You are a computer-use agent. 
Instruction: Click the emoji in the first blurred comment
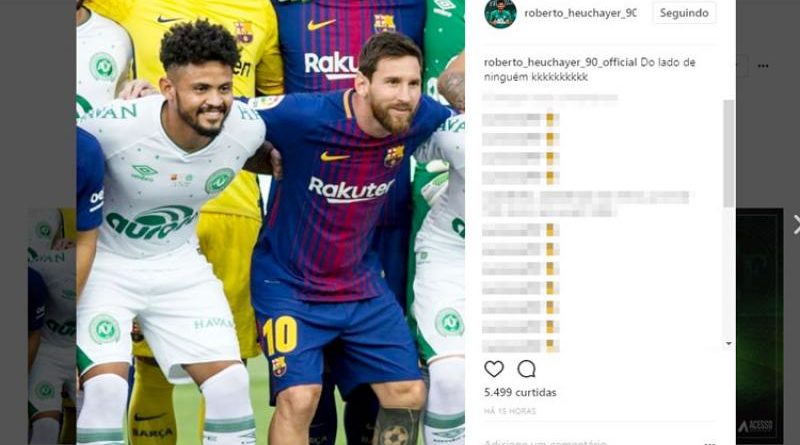pos(552,120)
